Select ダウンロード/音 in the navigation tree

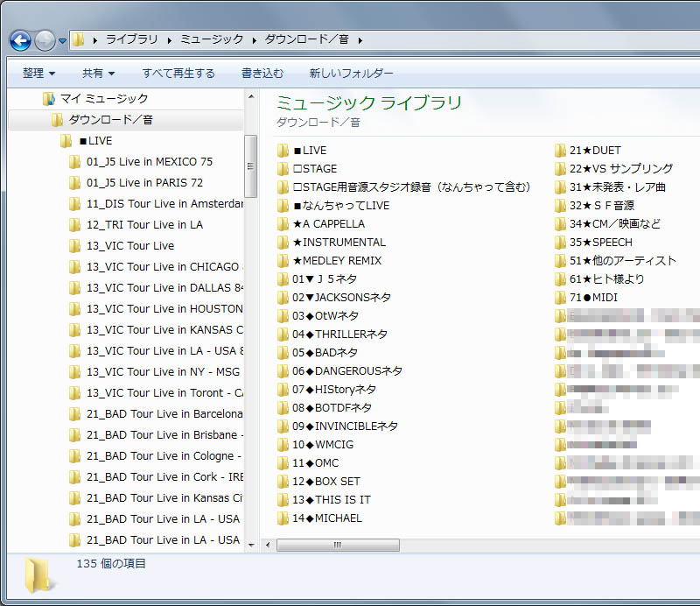(110, 120)
